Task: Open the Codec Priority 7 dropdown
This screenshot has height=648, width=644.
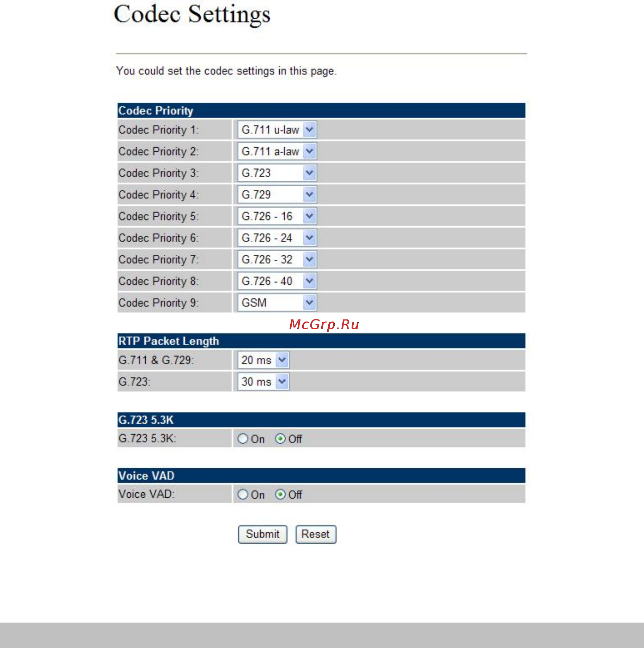Action: (x=277, y=259)
